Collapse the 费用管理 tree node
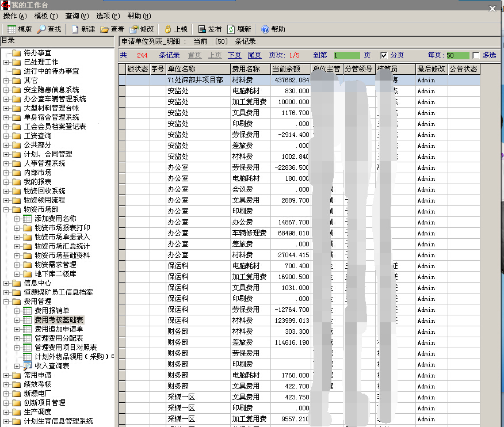 6,302
